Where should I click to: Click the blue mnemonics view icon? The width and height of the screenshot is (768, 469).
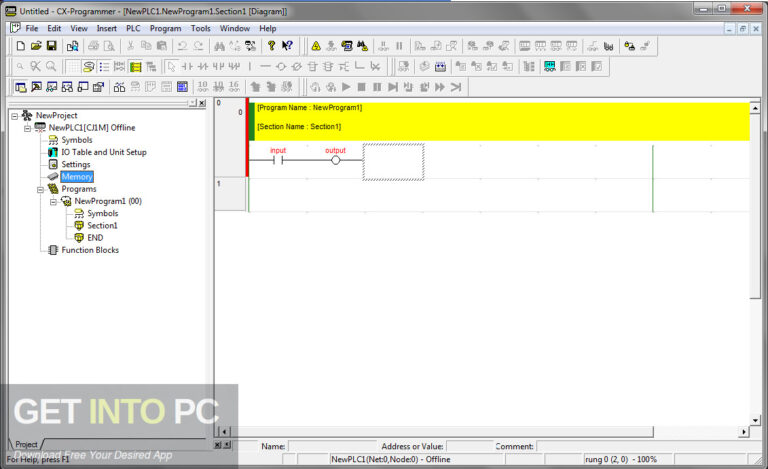(182, 87)
